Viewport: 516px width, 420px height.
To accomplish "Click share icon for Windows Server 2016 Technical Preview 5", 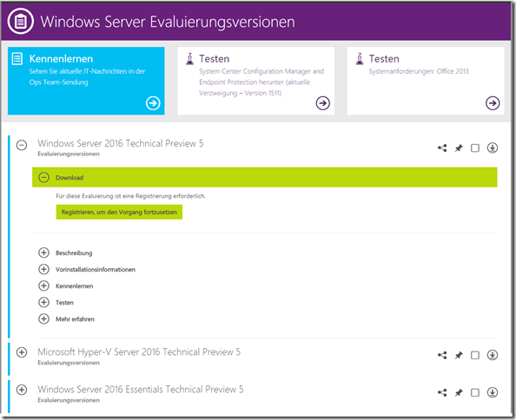I will click(442, 148).
